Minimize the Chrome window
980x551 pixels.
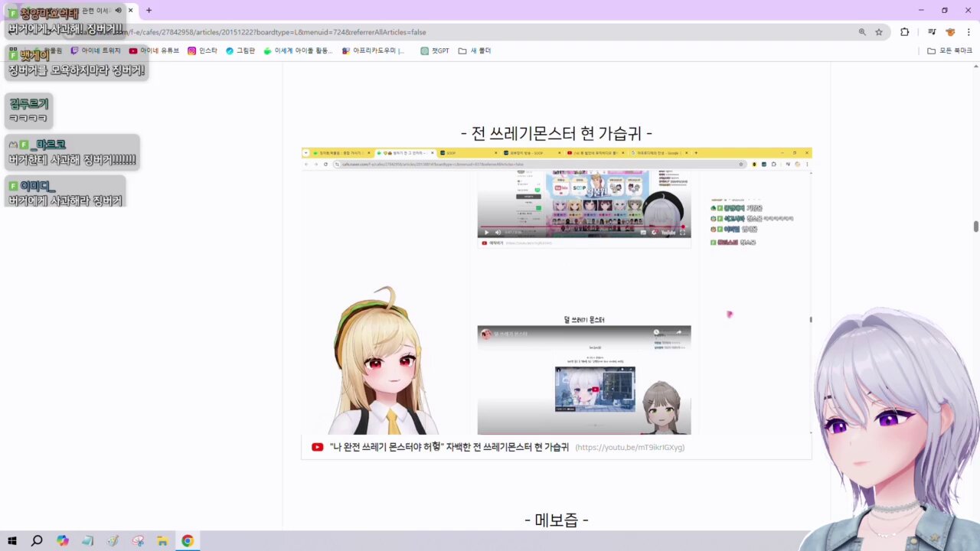click(x=920, y=10)
